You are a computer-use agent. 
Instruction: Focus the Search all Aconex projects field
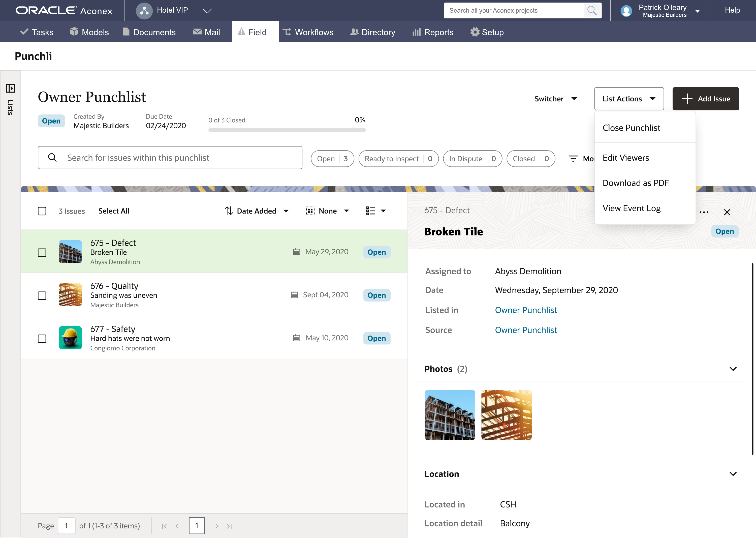[x=514, y=11]
